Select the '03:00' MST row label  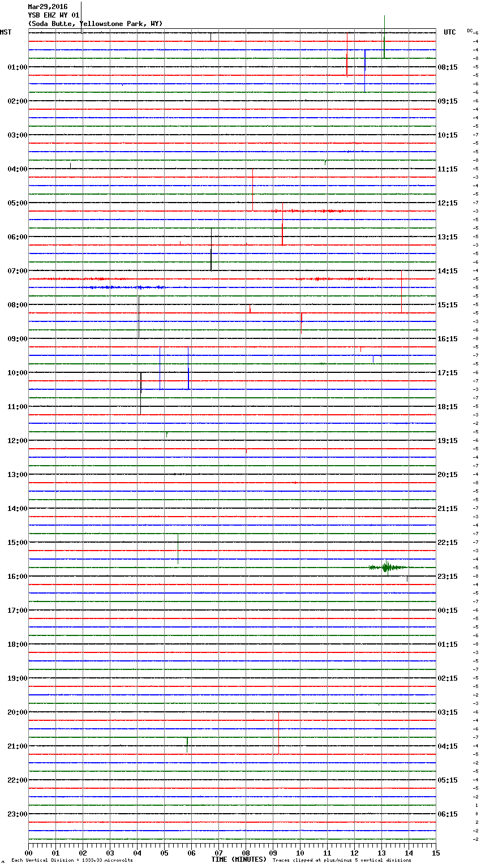point(18,135)
